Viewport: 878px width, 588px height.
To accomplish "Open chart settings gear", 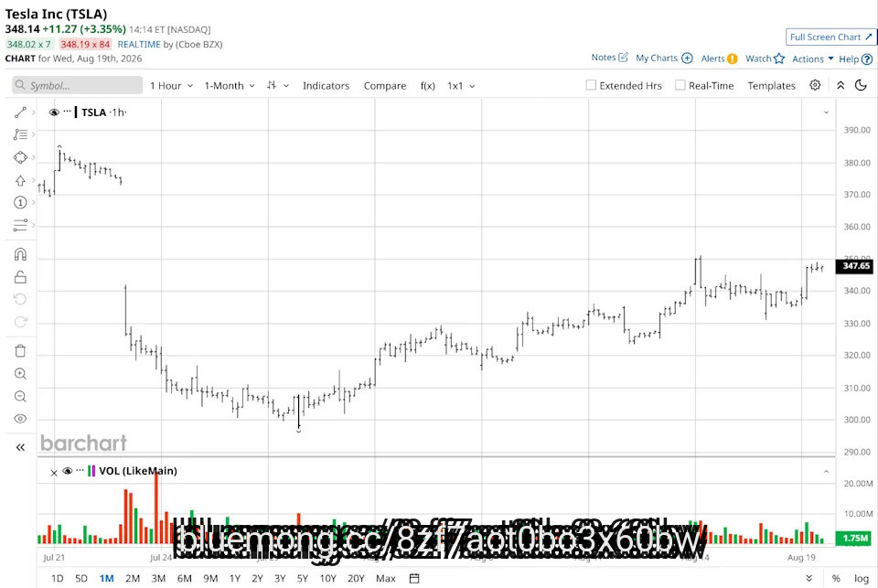I will click(815, 85).
